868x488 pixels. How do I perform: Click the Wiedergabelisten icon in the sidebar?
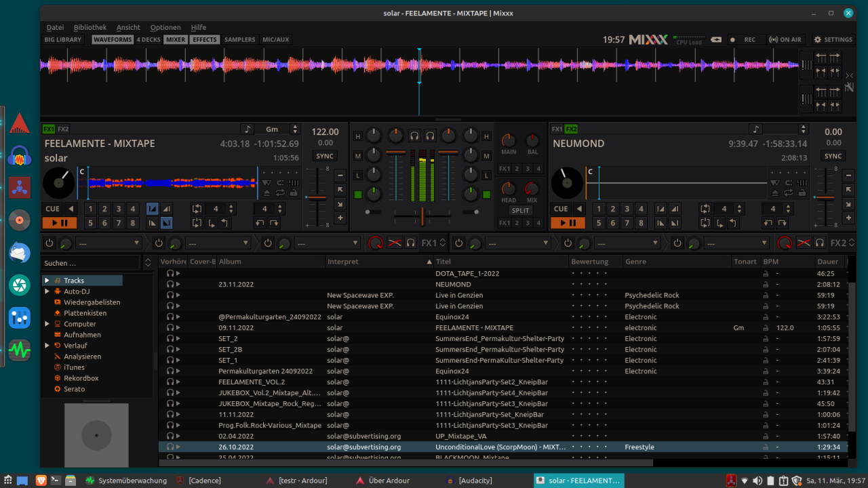58,302
